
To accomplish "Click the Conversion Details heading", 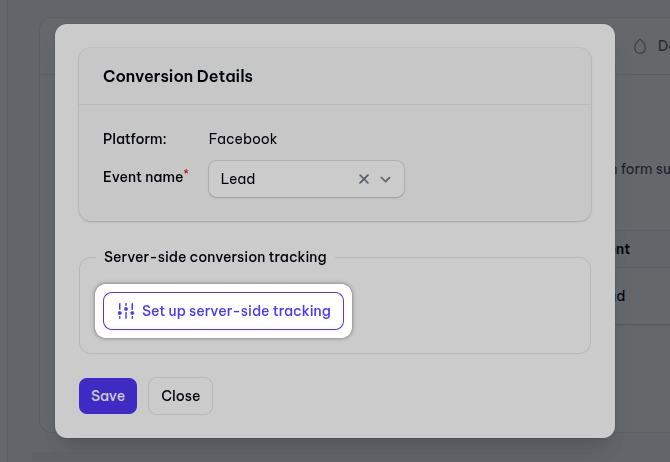I will [178, 76].
